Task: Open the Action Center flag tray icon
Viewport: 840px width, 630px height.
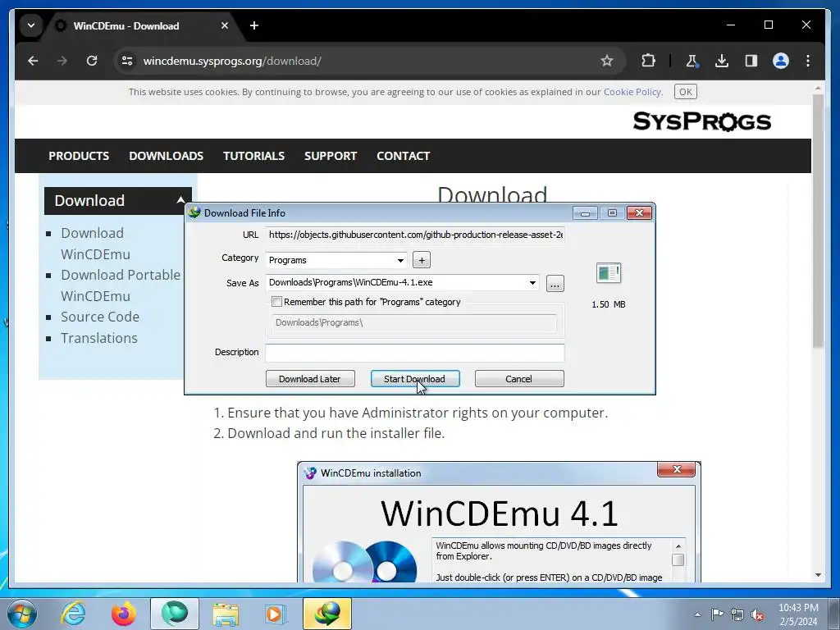Action: 717,614
